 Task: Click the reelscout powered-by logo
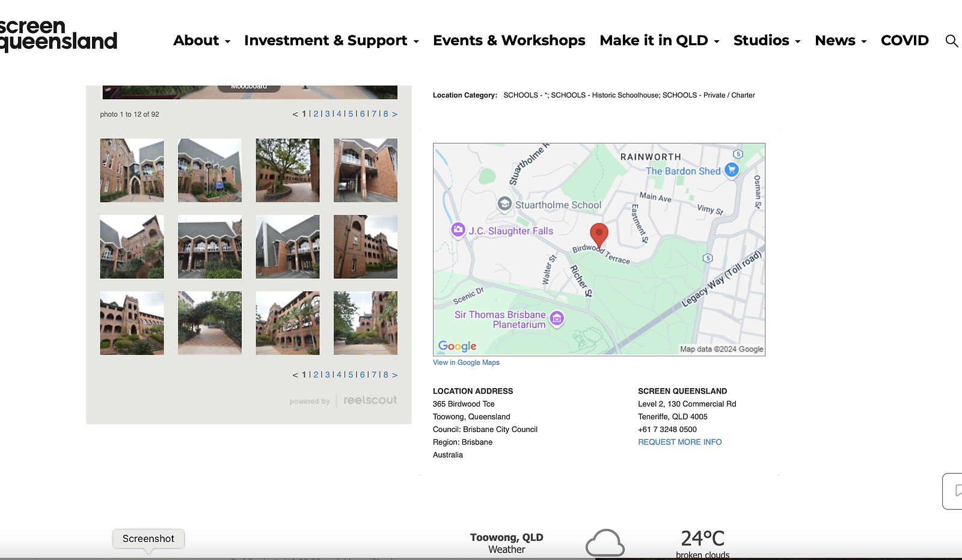(370, 400)
